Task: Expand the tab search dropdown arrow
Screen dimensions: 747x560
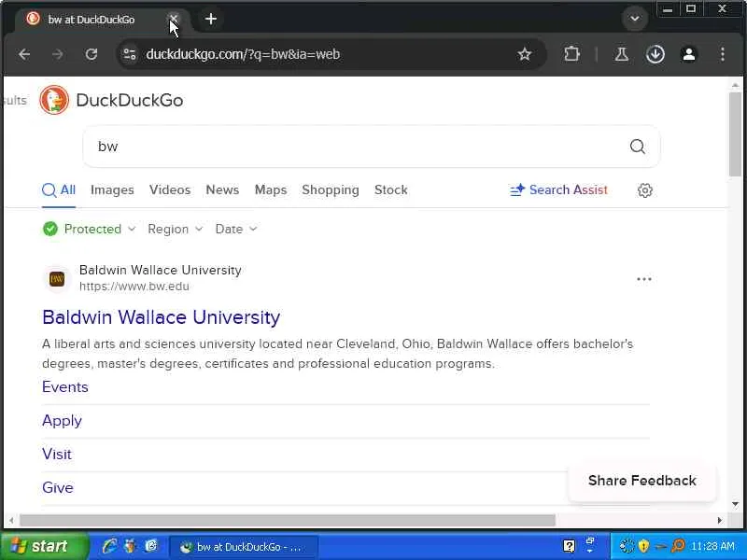Action: [635, 19]
